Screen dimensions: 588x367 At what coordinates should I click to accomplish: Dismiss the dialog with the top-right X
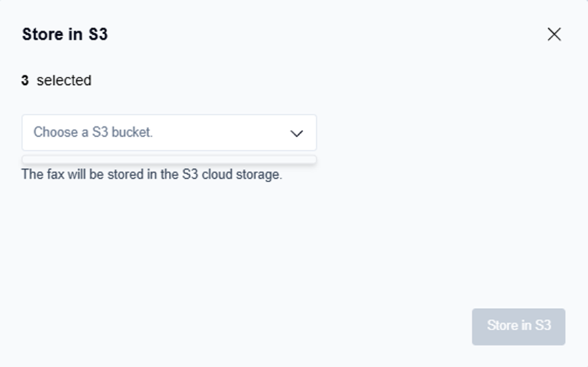coord(554,35)
